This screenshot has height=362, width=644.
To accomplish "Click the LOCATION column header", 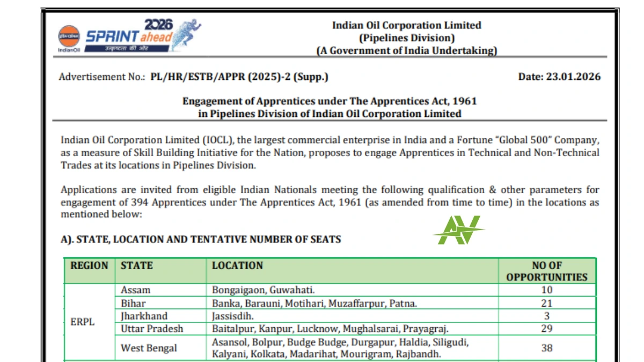I will [x=237, y=265].
